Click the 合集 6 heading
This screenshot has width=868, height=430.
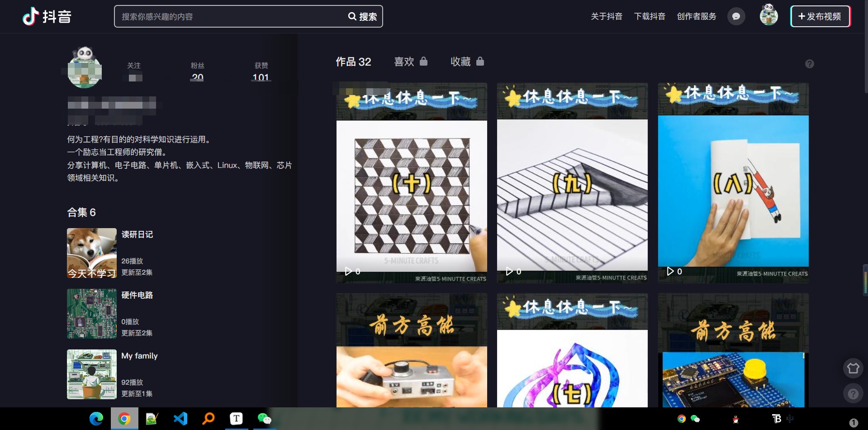[81, 212]
